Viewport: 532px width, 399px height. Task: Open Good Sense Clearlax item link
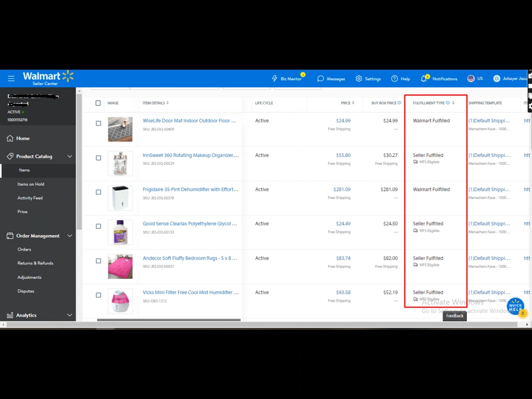point(190,223)
